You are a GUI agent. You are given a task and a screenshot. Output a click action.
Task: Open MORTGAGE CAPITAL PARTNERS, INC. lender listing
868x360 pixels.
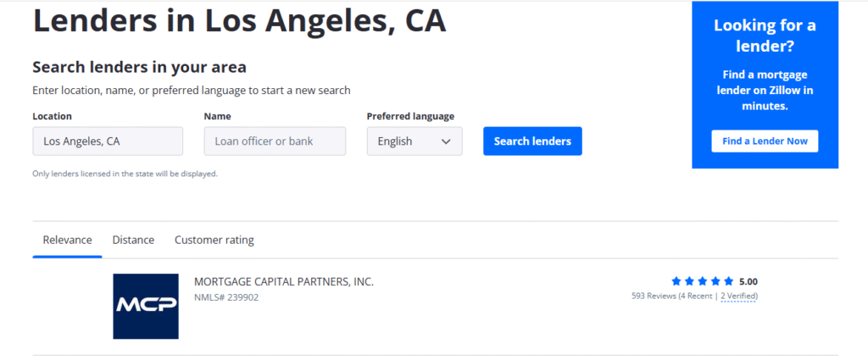[x=284, y=281]
